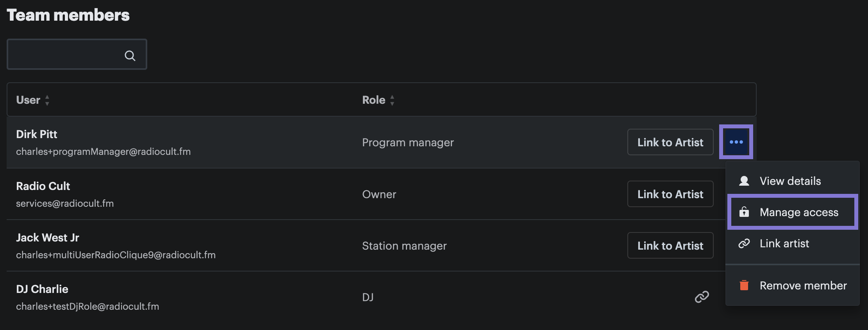Click the chain link icon for DJ Charlie
This screenshot has width=868, height=330.
click(702, 297)
